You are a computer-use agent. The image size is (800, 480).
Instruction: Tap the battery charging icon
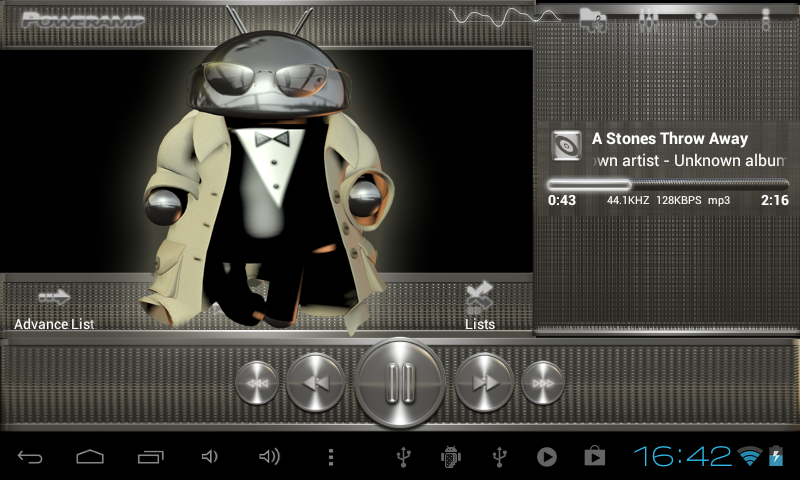pyautogui.click(x=776, y=456)
